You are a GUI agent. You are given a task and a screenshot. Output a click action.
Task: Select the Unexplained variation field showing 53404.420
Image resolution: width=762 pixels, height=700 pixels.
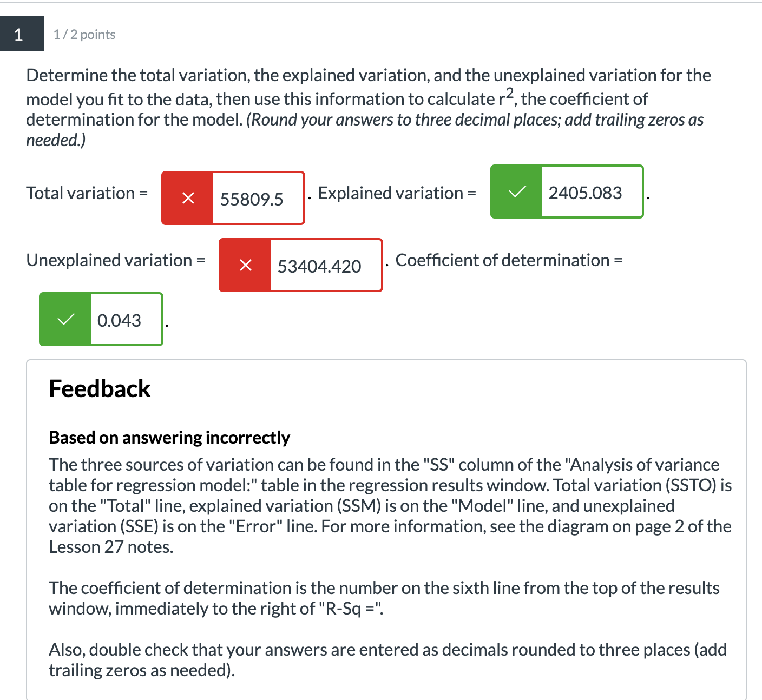click(326, 266)
